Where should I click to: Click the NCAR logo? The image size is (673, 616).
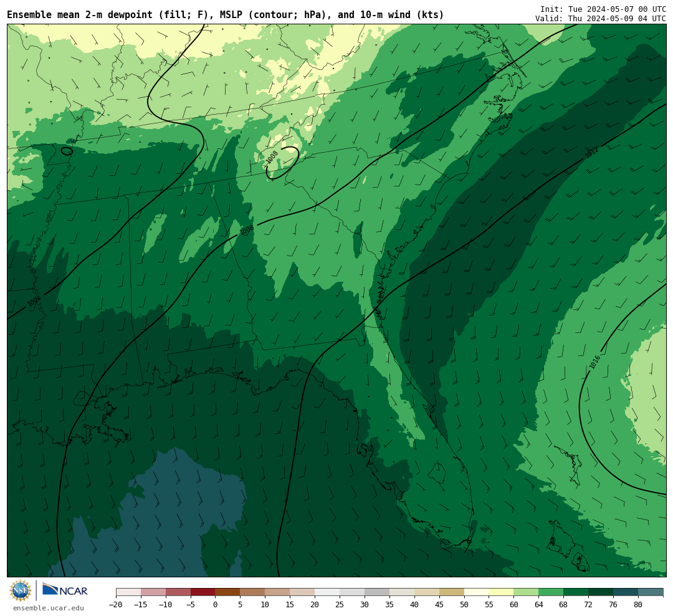pyautogui.click(x=65, y=590)
